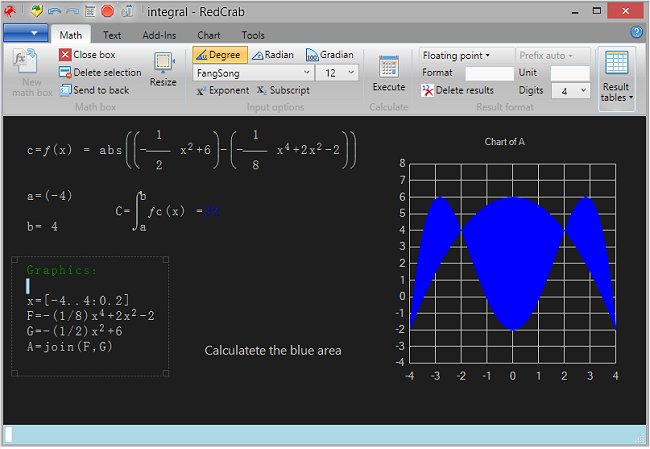Viewport: 650px width, 449px height.
Task: Click the Exponent label
Action: point(229,90)
